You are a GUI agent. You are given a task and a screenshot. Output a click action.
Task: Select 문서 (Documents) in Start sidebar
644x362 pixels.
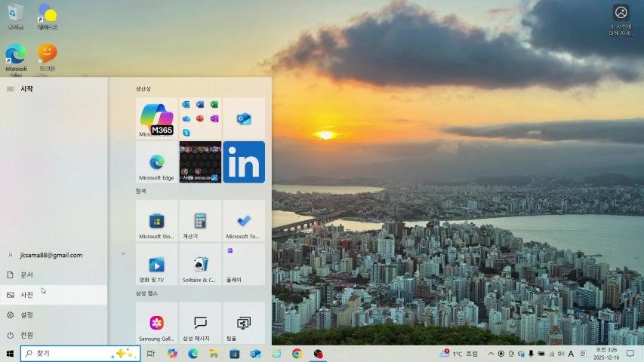coord(27,275)
